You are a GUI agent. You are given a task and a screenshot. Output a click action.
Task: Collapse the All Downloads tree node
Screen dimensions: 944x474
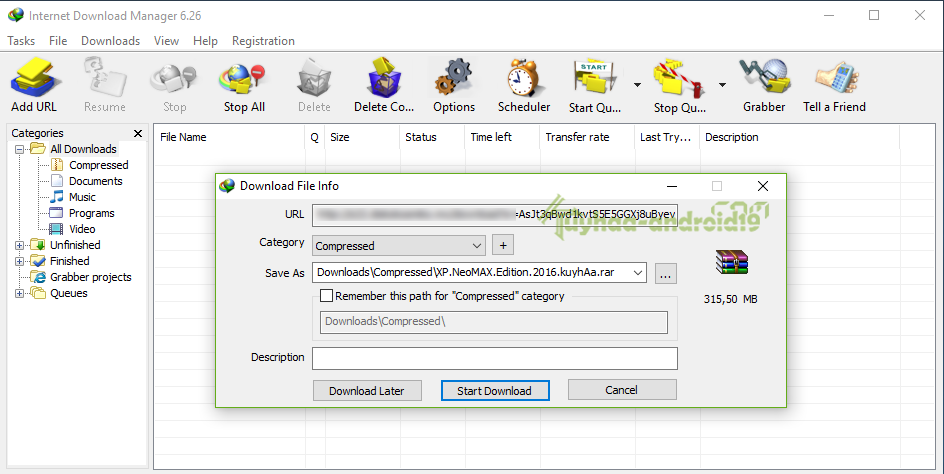19,149
